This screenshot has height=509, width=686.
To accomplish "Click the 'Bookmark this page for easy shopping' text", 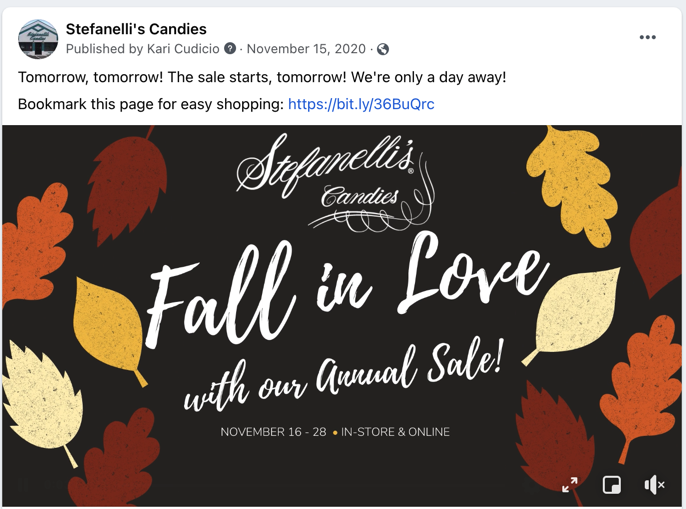I will click(151, 104).
